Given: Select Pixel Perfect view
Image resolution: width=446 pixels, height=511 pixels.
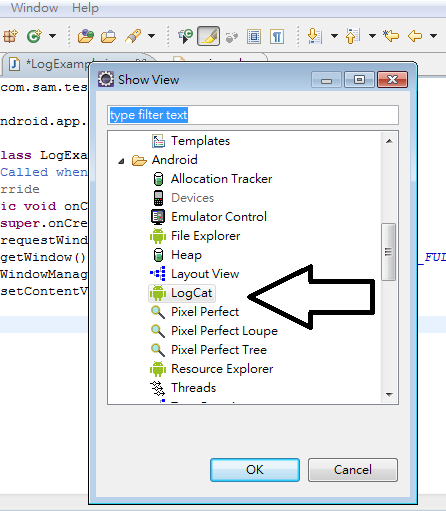Looking at the screenshot, I should tap(205, 312).
